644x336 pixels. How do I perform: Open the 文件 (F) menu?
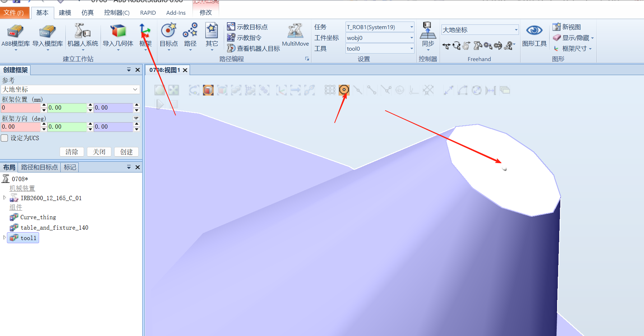(x=14, y=13)
